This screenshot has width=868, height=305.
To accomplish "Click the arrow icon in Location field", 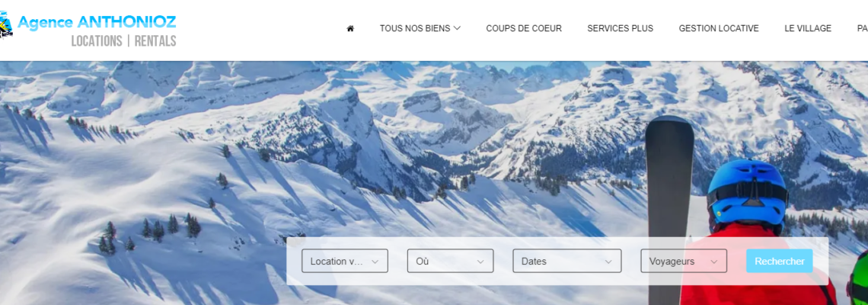I will tap(375, 262).
